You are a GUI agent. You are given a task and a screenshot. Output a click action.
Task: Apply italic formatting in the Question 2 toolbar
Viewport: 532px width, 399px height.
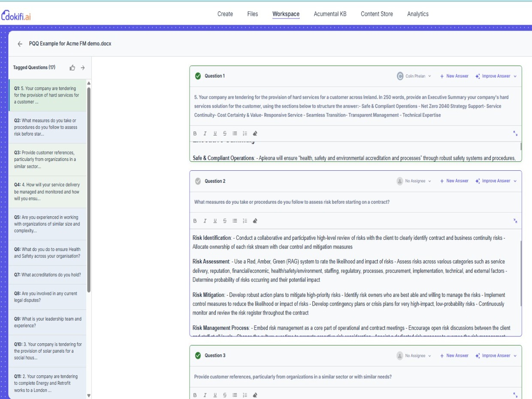(x=205, y=221)
